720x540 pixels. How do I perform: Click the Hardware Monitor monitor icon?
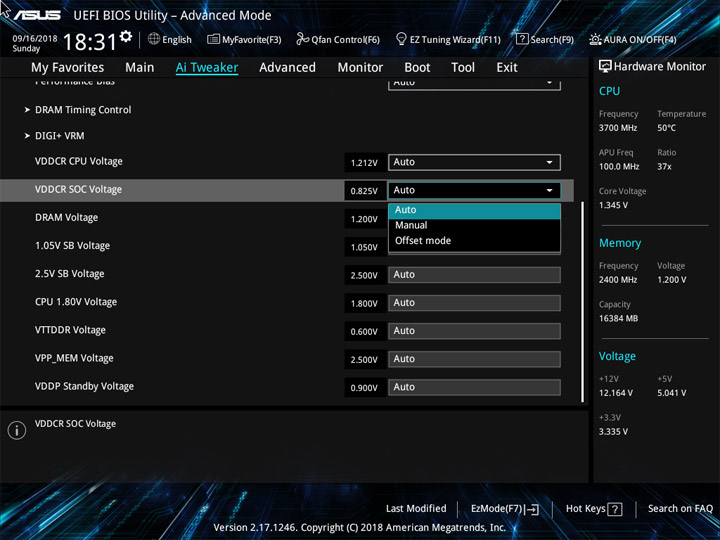605,67
